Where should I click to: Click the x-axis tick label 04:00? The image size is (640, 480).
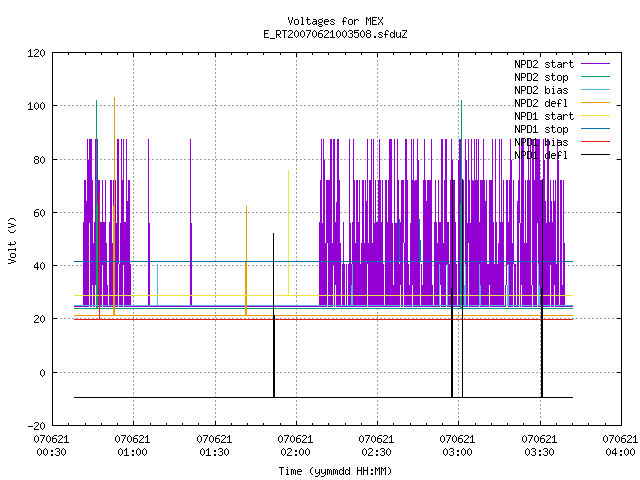point(620,453)
